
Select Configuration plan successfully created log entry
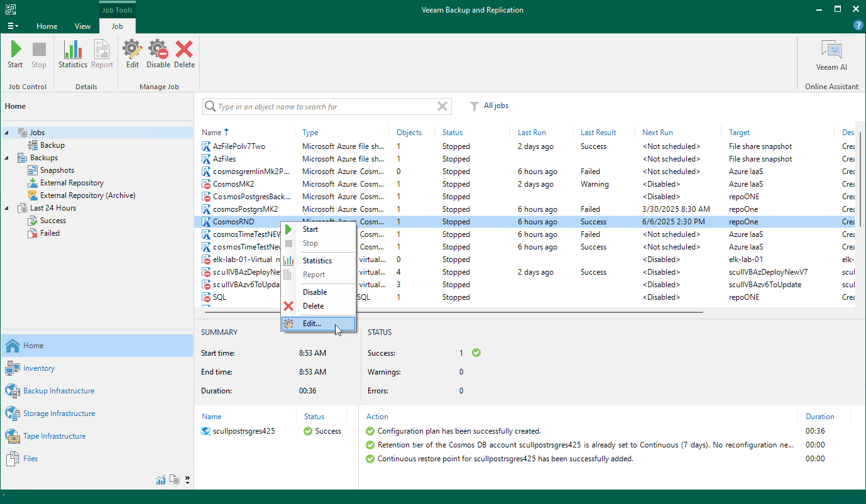(459, 431)
